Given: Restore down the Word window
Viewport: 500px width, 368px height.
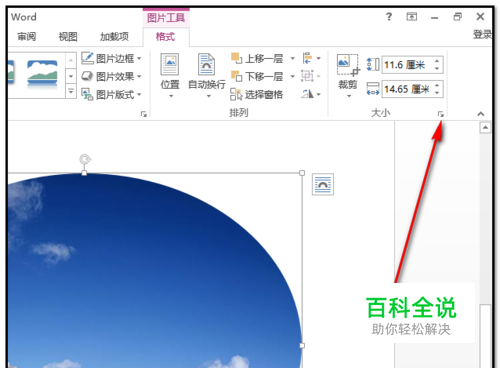Looking at the screenshot, I should point(458,16).
